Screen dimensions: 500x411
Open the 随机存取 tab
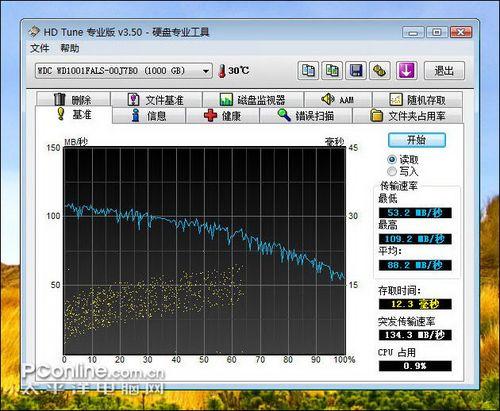coord(417,99)
